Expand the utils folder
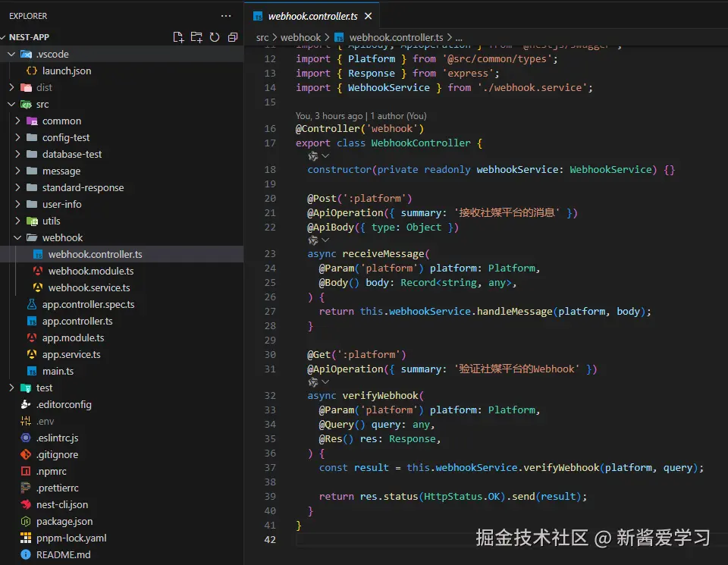This screenshot has height=565, width=728. (17, 221)
